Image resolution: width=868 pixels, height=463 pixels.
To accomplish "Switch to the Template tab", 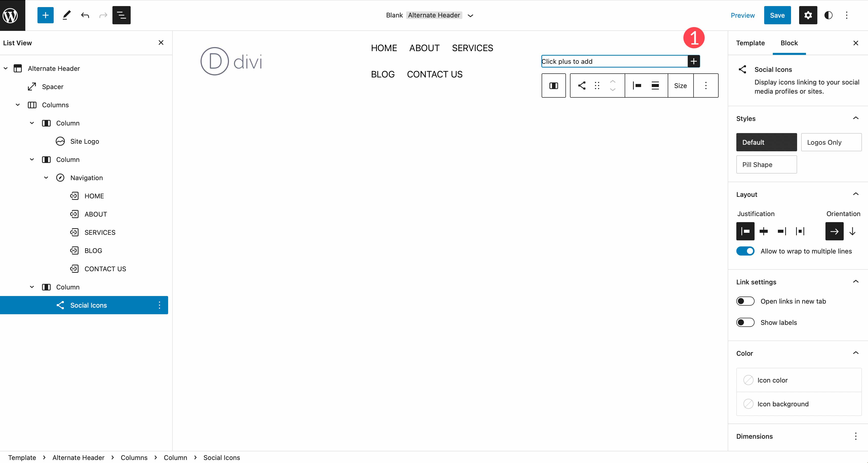I will (x=751, y=43).
